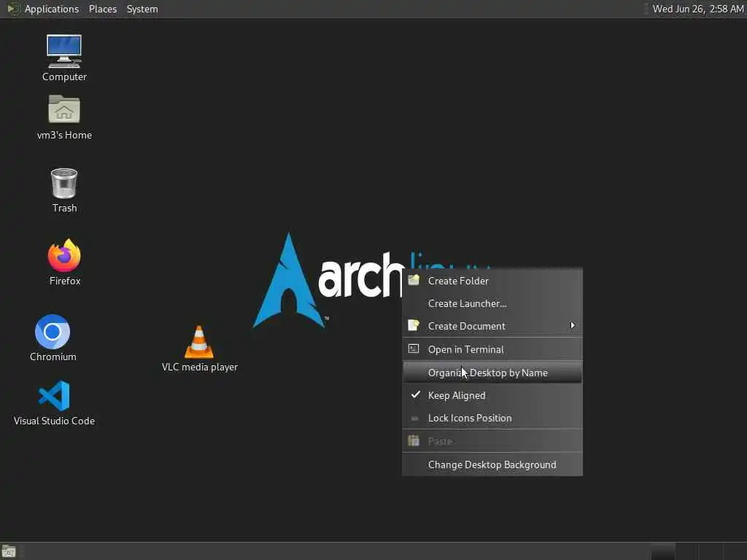Image resolution: width=747 pixels, height=560 pixels.
Task: Choose Create Launcher... entry
Action: coord(492,303)
